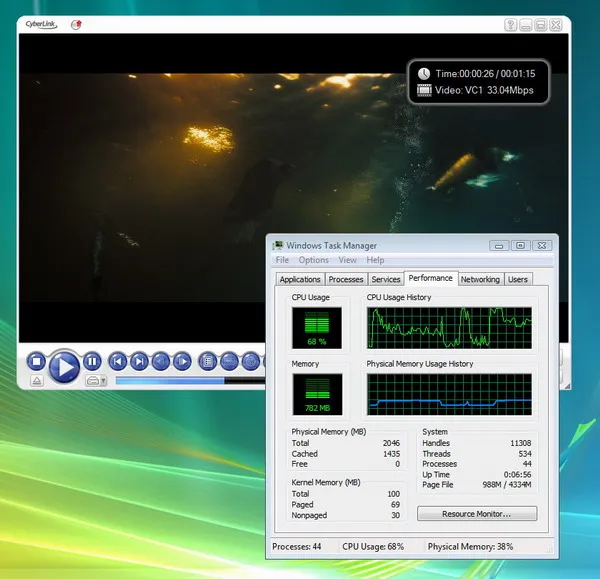Step backward one frame
The width and height of the screenshot is (600, 579).
pos(161,361)
